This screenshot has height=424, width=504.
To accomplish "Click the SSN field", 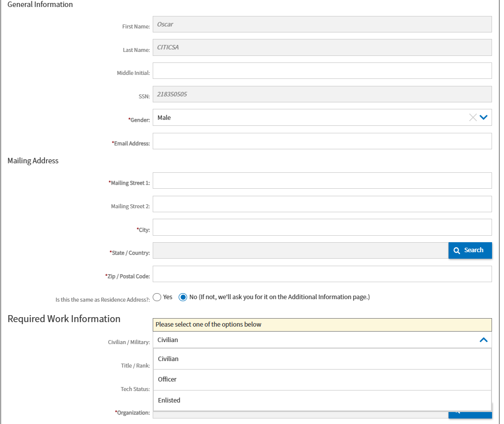I will coord(322,94).
